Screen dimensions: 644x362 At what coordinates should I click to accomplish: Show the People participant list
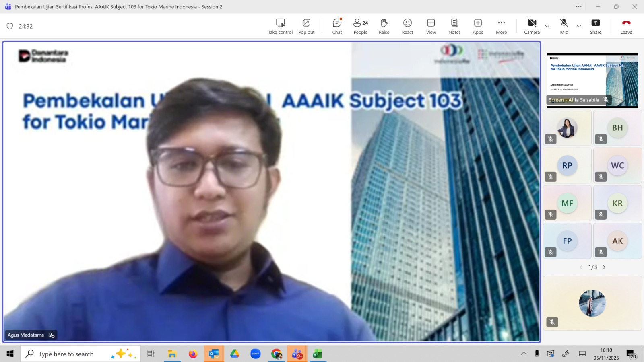(x=360, y=26)
